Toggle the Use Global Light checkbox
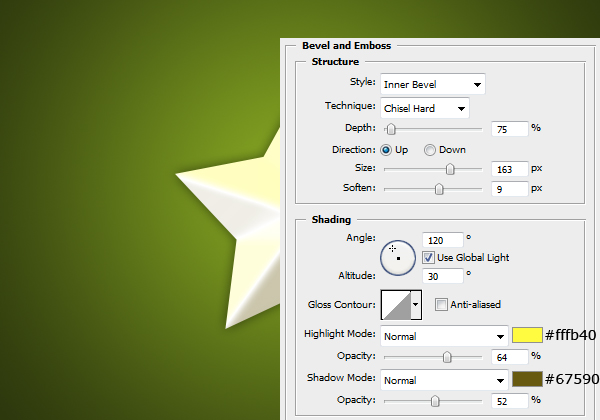The height and width of the screenshot is (420, 600). (428, 257)
